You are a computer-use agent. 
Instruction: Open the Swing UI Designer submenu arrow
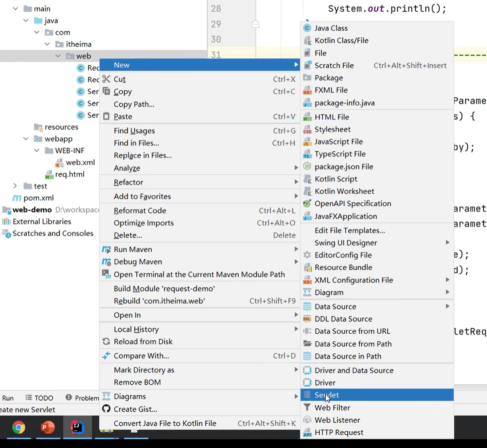(448, 242)
